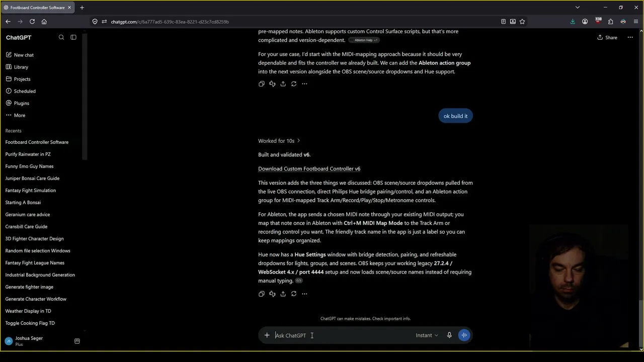
Task: Open conversation options three-dot menu beside Share
Action: coord(630,37)
